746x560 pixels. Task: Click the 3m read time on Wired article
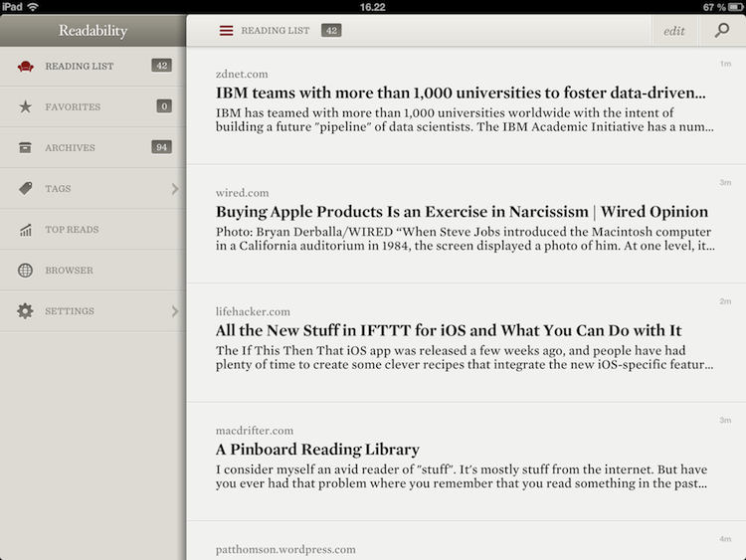(725, 183)
